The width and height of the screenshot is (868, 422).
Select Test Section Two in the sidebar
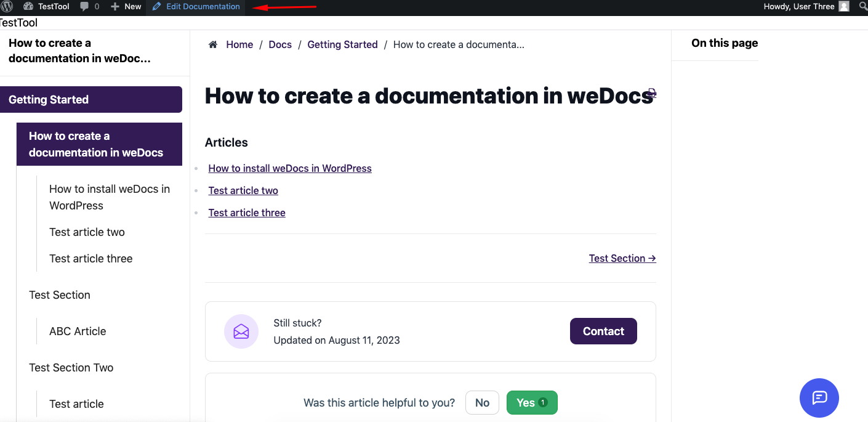71,368
